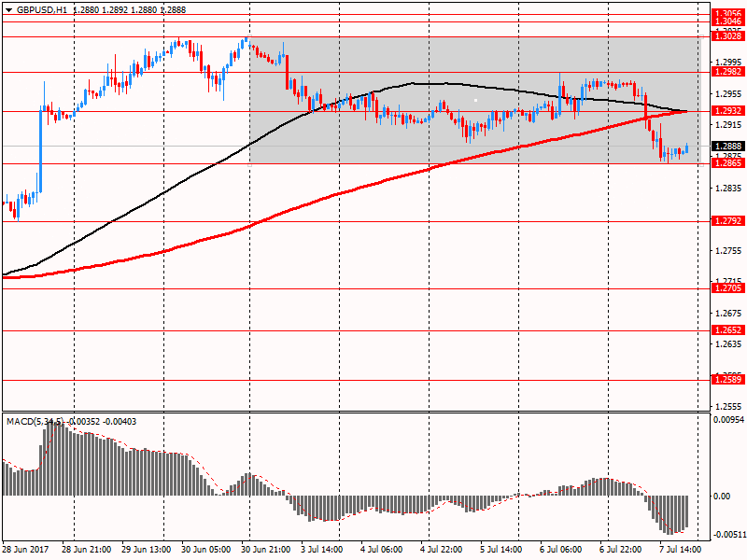Select the 1.2652 level label
This screenshot has width=747, height=560.
728,330
